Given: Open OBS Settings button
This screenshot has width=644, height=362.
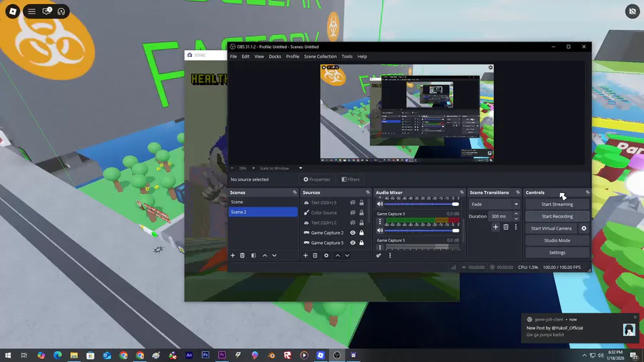Looking at the screenshot, I should click(x=557, y=253).
